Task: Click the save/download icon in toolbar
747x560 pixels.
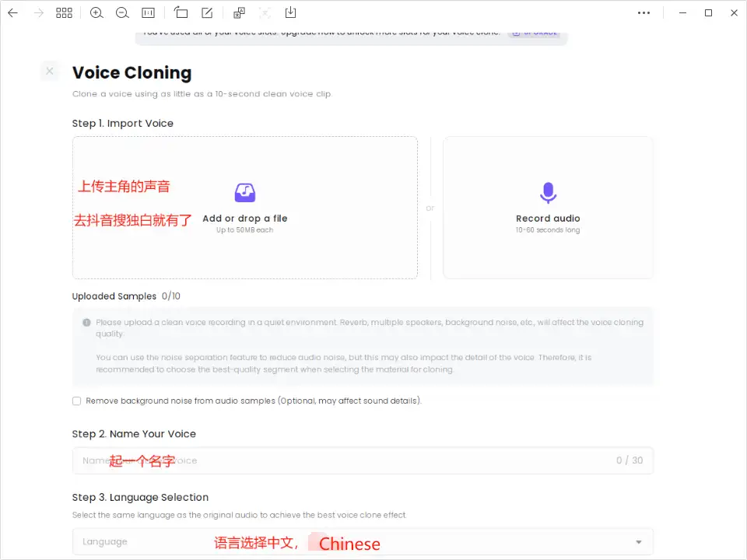Action: click(x=290, y=12)
